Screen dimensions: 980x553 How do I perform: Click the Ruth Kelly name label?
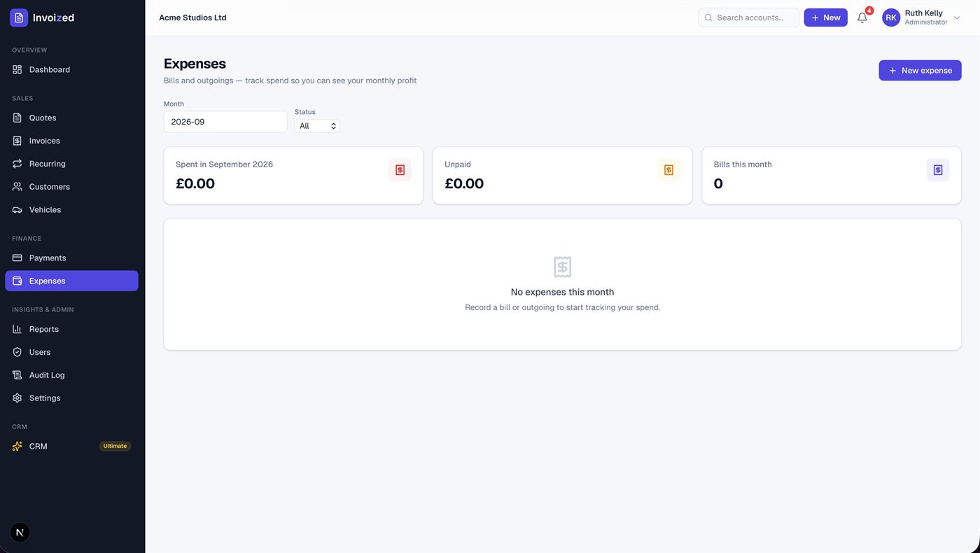(923, 13)
